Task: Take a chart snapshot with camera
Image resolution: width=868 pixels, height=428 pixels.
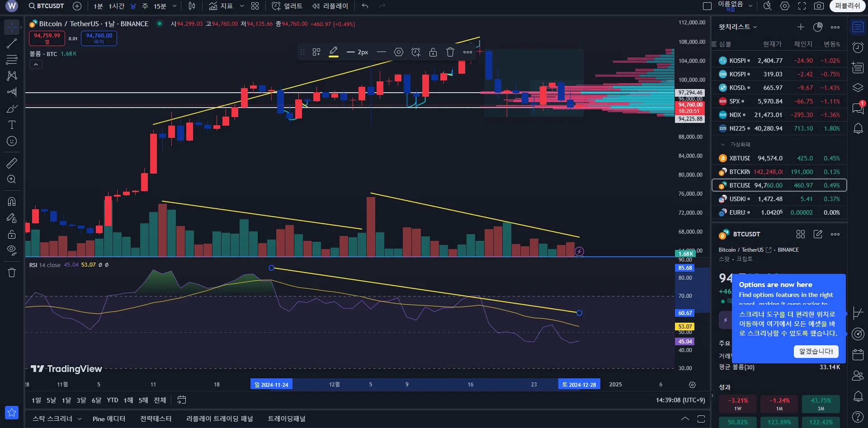Action: [819, 6]
